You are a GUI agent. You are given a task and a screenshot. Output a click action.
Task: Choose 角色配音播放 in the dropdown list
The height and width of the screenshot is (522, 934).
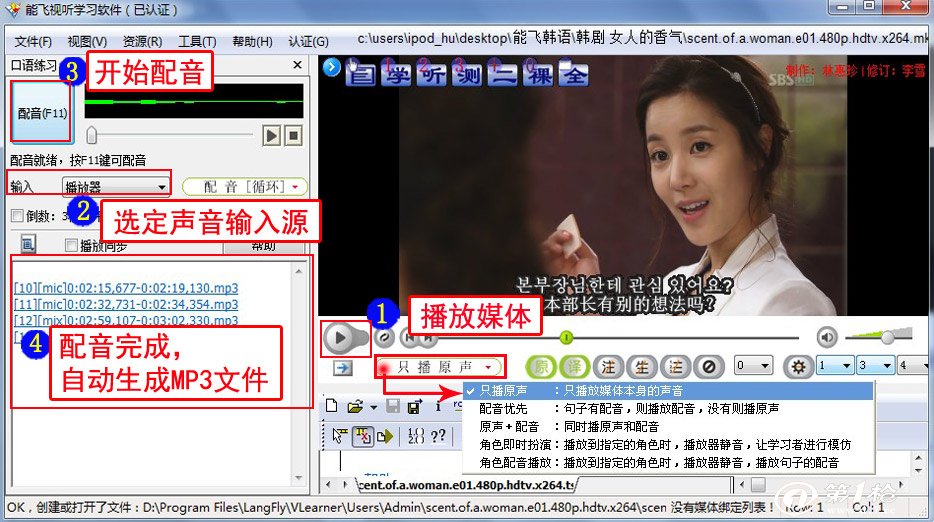pyautogui.click(x=668, y=462)
